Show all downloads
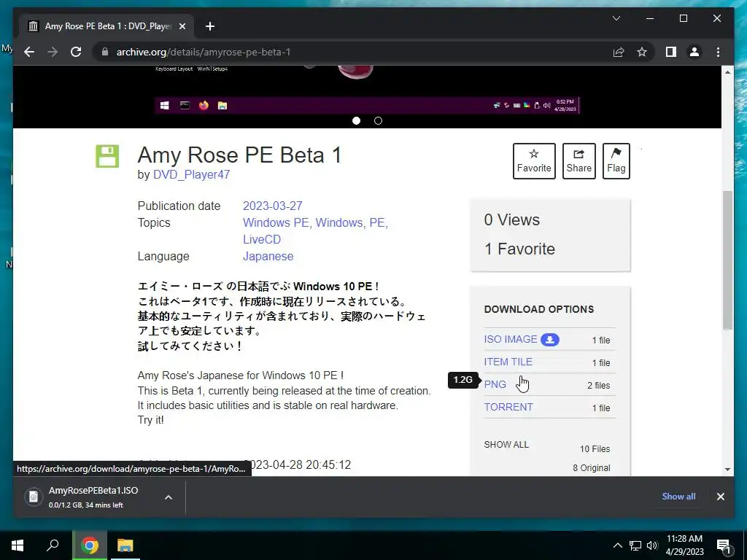The image size is (747, 560). point(678,496)
